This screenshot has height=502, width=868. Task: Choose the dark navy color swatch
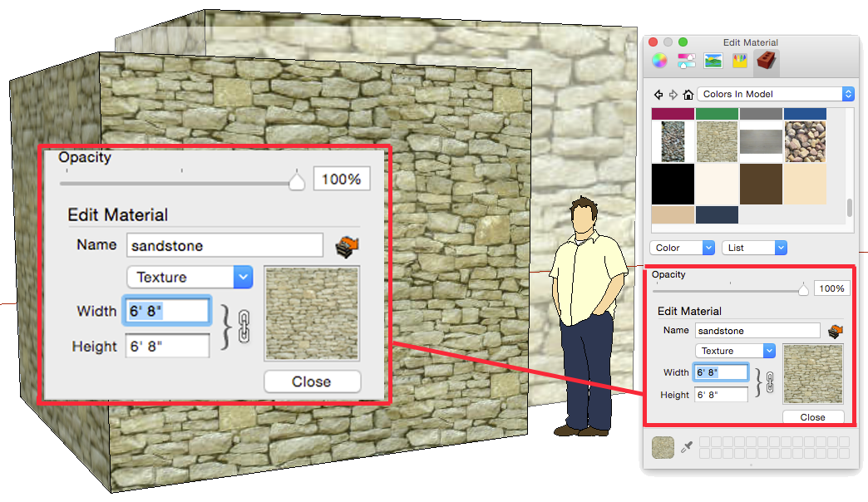tap(717, 214)
